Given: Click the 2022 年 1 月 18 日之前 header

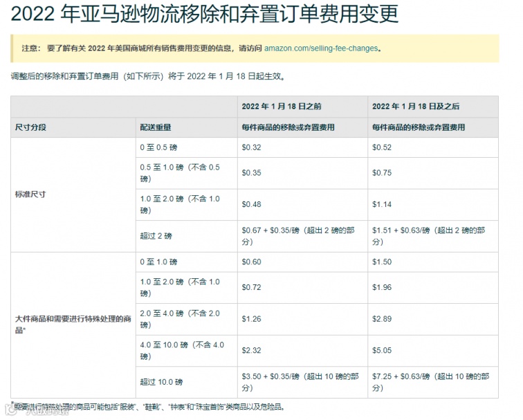Looking at the screenshot, I should (282, 107).
